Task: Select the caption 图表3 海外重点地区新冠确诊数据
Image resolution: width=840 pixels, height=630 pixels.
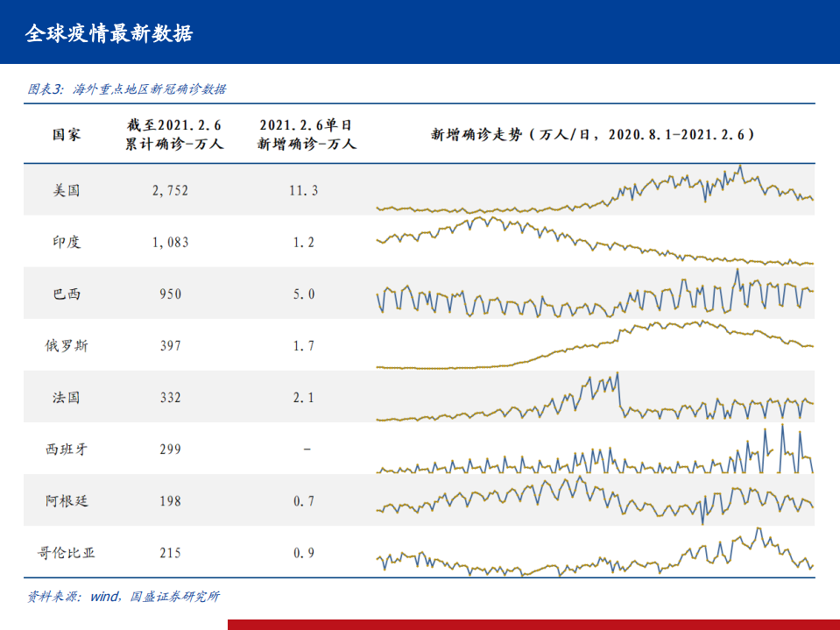Action: click(x=128, y=89)
